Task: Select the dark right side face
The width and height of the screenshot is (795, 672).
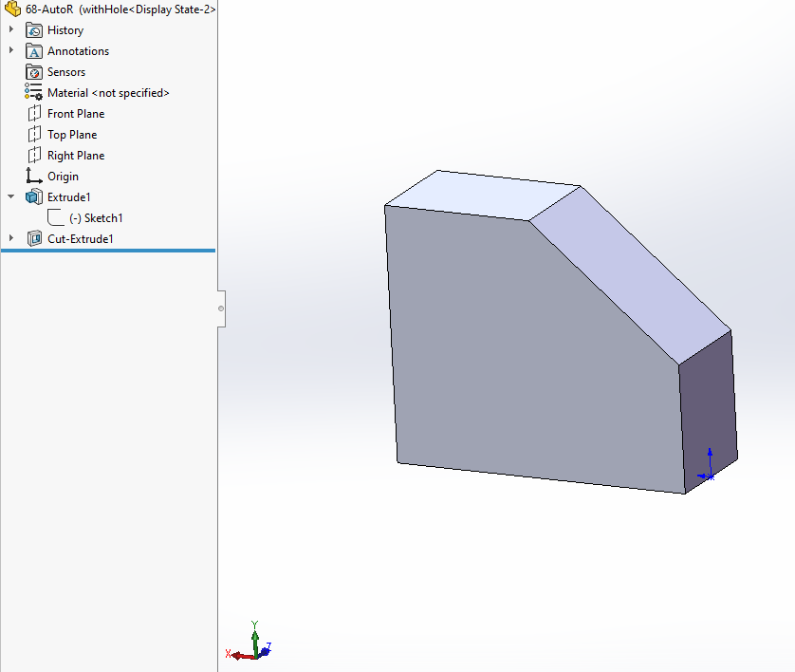Action: click(x=709, y=405)
